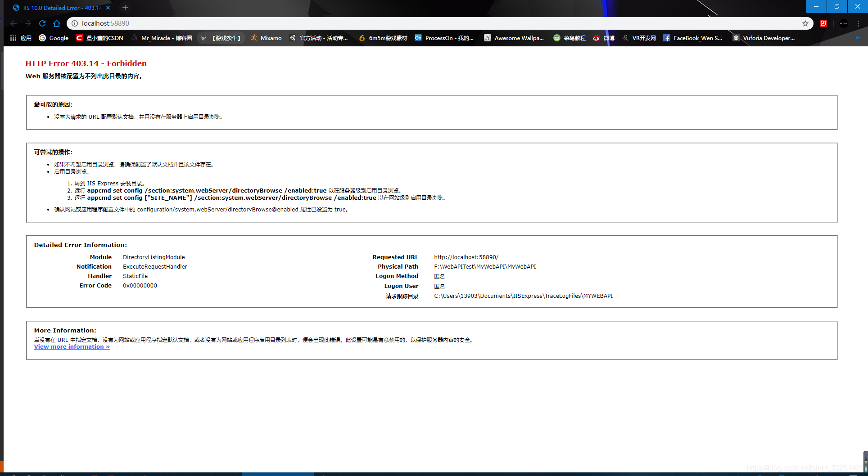Open the FaceBook_Wen S bookmark
Image resolution: width=868 pixels, height=476 pixels.
693,38
